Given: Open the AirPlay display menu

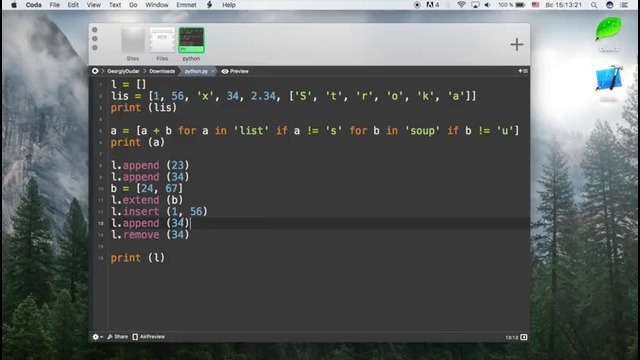Looking at the screenshot, I should point(475,5).
